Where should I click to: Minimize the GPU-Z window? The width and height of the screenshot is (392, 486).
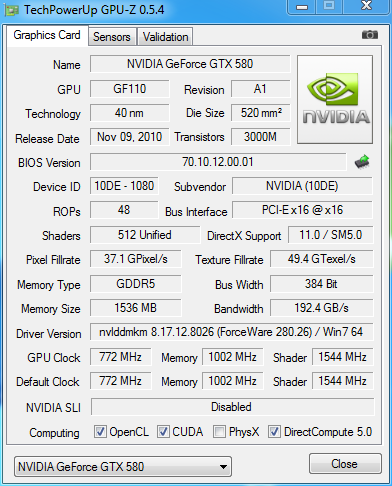(302, 7)
